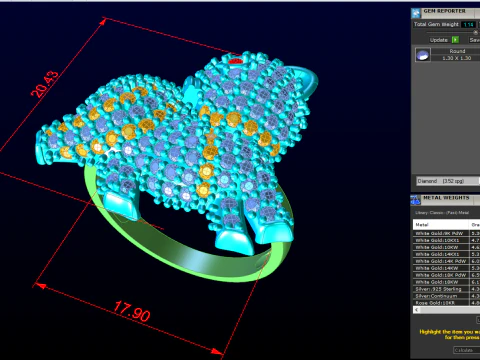Viewport: 480px width, 360px height.
Task: Click the Metal Weights panel title
Action: pyautogui.click(x=446, y=198)
